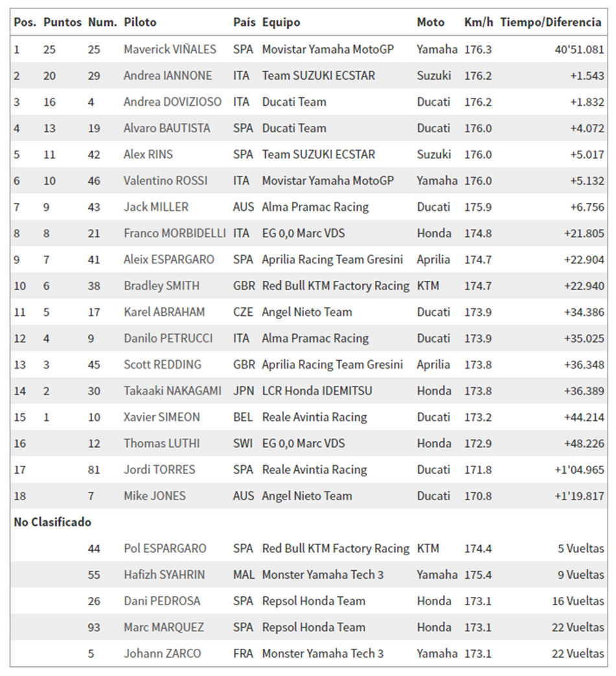The width and height of the screenshot is (616, 676).
Task: Click Dani PEDROSA's Repsol Honda Team entry
Action: 314,601
